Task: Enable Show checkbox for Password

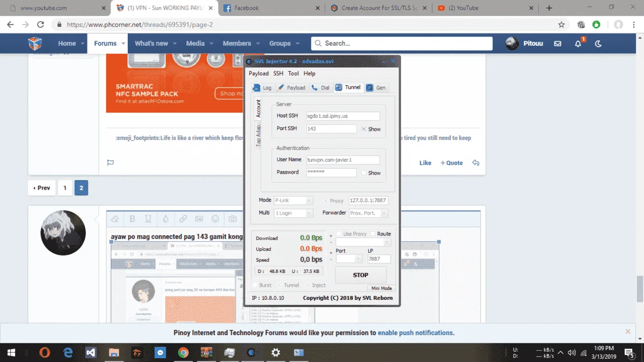Action: click(x=364, y=173)
